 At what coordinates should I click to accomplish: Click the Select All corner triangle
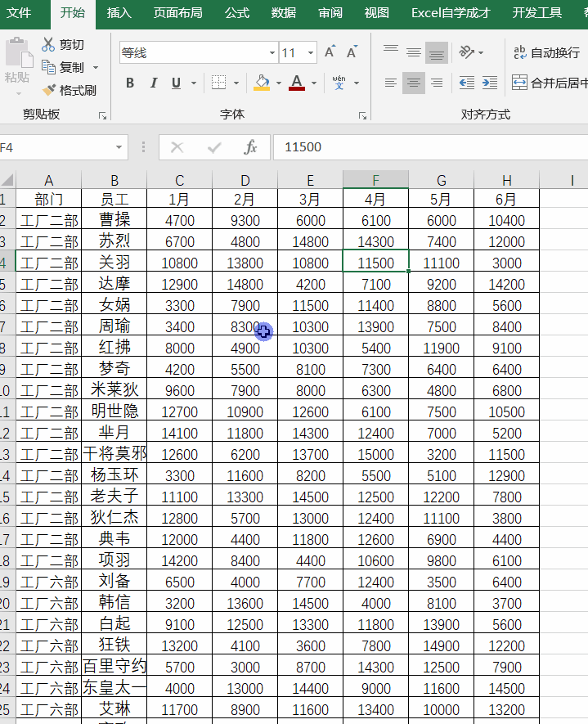[x=8, y=180]
